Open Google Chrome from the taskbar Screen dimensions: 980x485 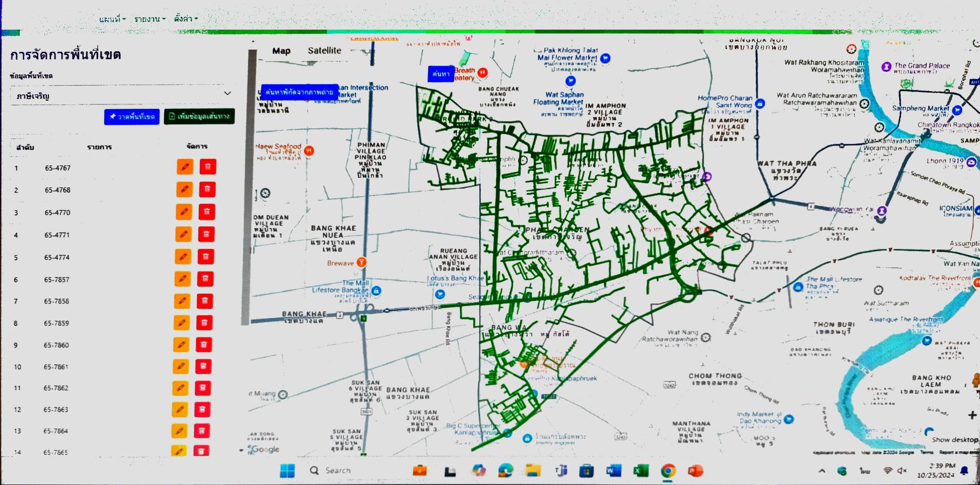(668, 470)
